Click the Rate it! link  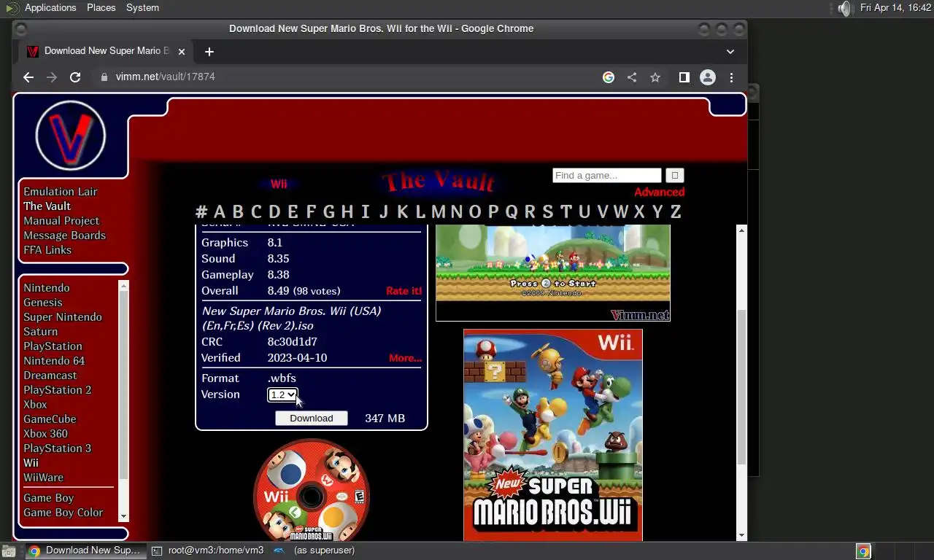coord(404,290)
